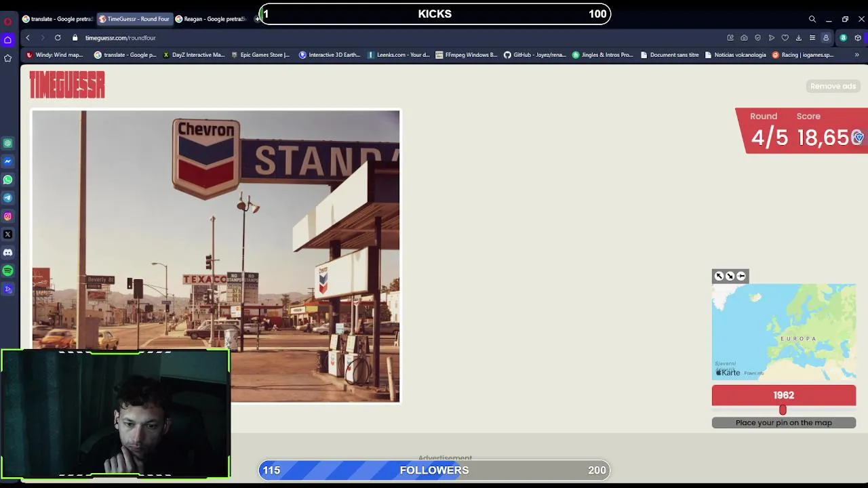Open Spotify in the Opera sidebar
Image resolution: width=868 pixels, height=488 pixels.
8,271
